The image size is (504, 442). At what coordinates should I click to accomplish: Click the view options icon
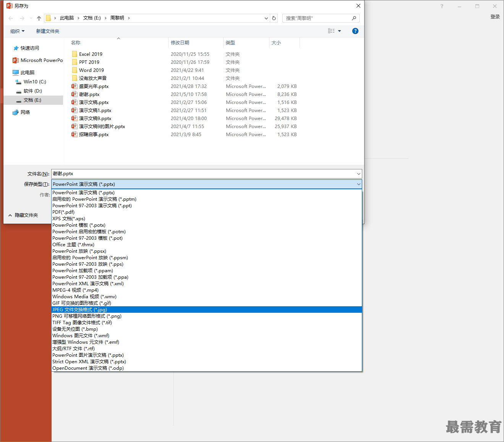click(x=331, y=31)
